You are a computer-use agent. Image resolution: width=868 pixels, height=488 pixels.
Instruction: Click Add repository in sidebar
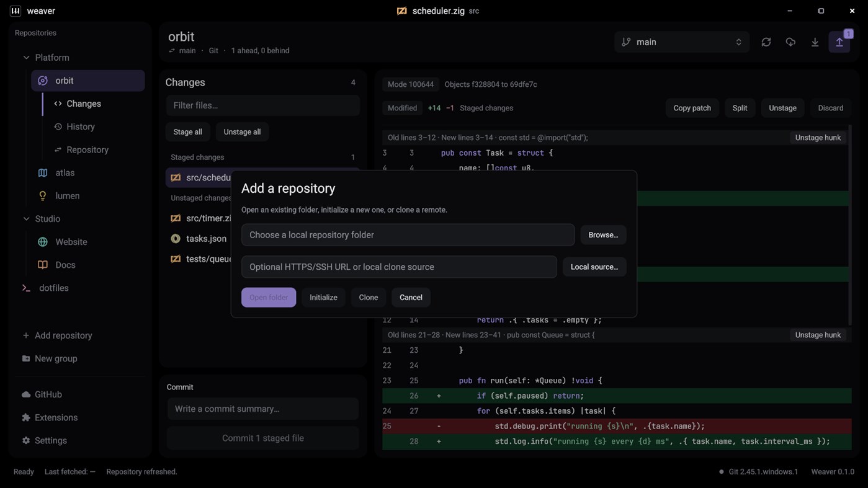81,335
